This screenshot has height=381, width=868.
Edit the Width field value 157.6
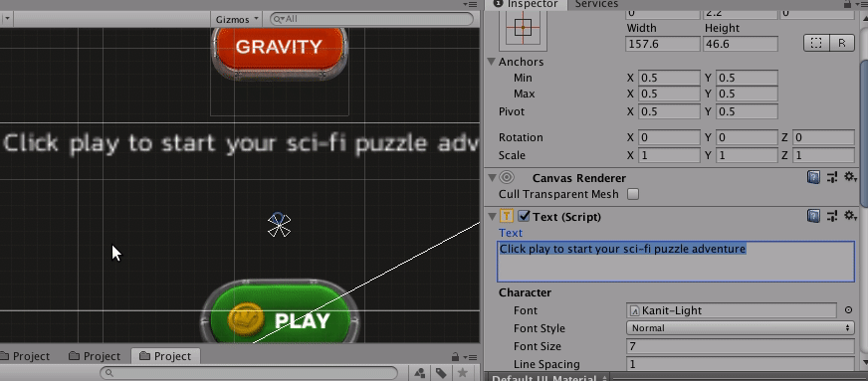(x=663, y=44)
